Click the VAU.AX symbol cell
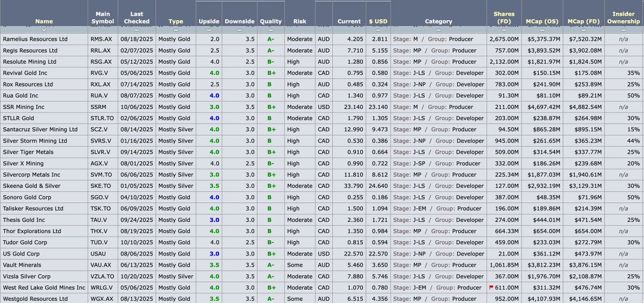 tap(102, 265)
